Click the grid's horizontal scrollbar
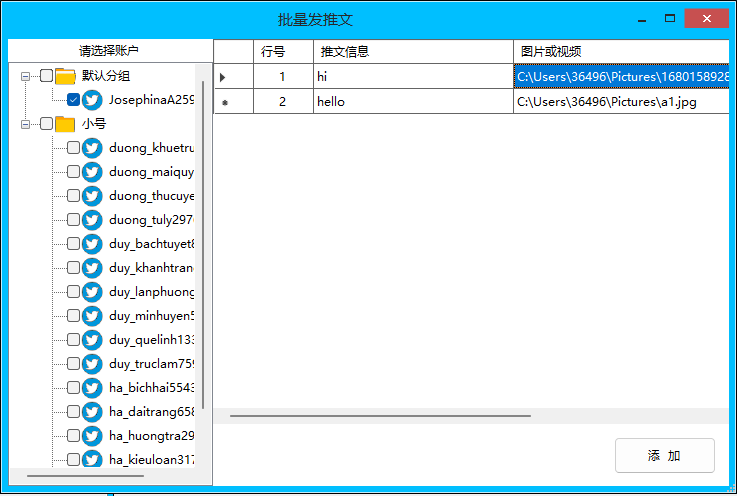 pyautogui.click(x=380, y=415)
